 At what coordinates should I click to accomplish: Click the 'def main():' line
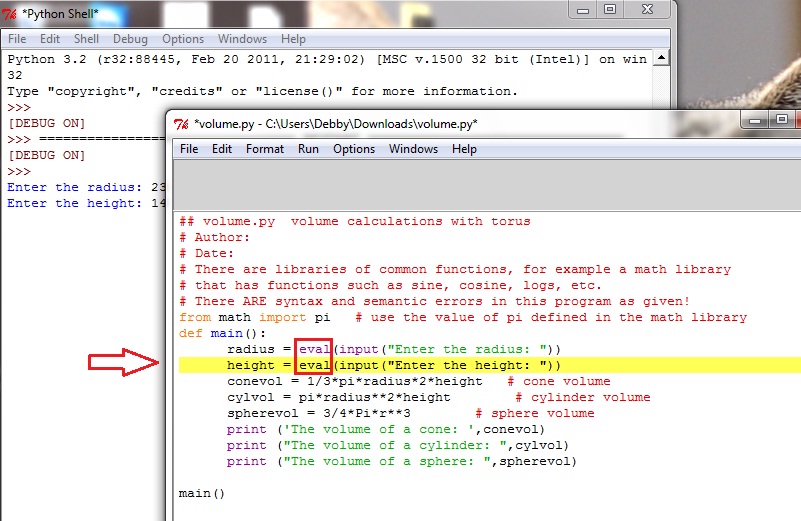(x=222, y=333)
